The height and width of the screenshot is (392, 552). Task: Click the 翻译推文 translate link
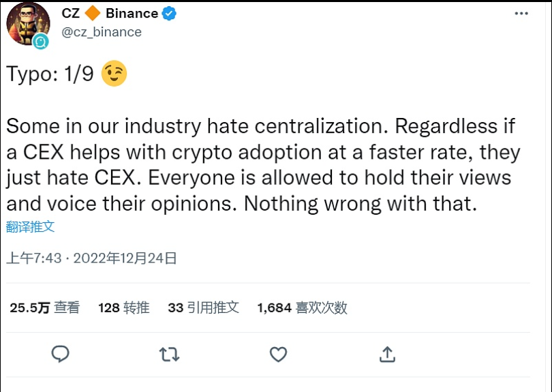tap(30, 227)
